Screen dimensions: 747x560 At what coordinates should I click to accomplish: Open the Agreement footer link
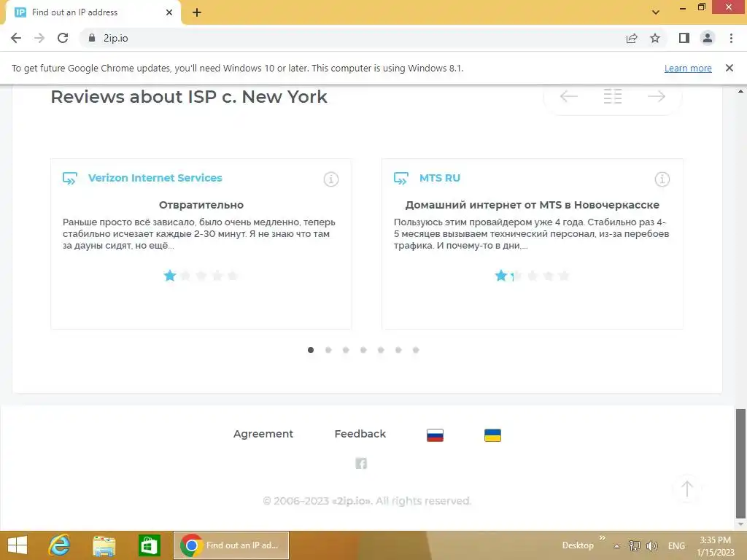coord(263,434)
